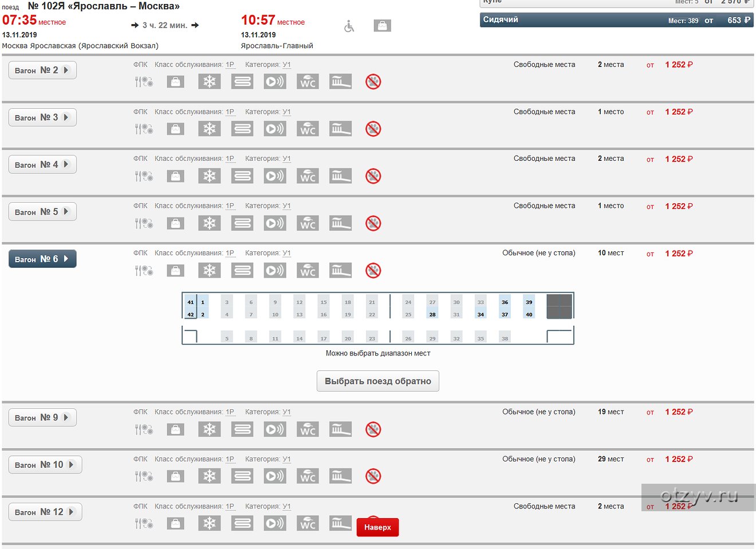The image size is (756, 549).
Task: Select seat 28 in the wagon 6 seat map
Action: pos(432,314)
